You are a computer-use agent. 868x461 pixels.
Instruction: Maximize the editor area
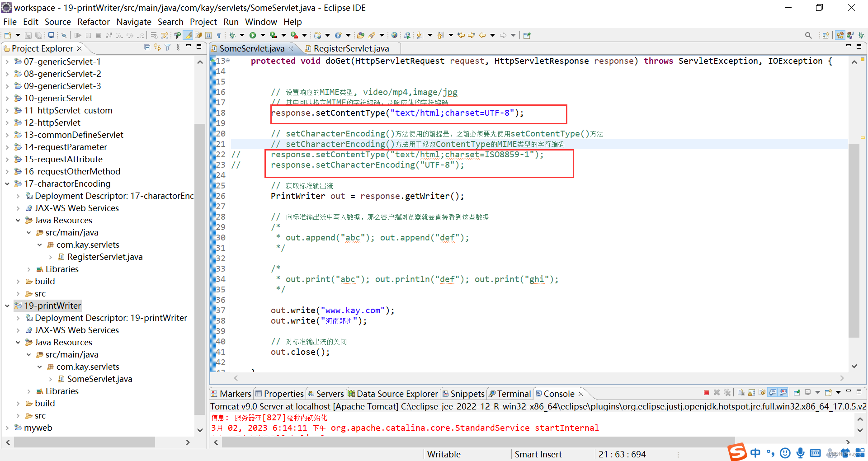859,47
